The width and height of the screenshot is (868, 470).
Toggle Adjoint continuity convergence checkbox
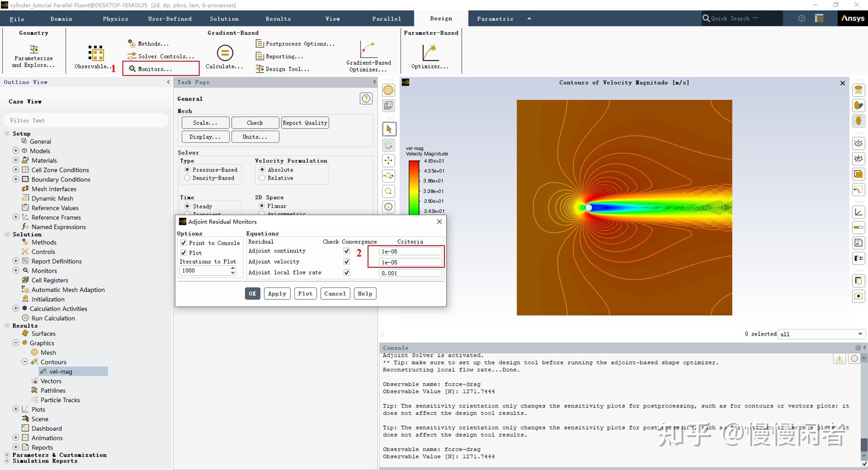point(346,251)
